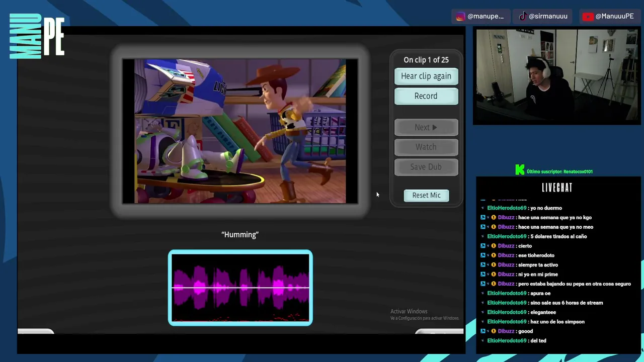The image size is (644, 362).
Task: Click the LIVECHAT heading
Action: (557, 188)
